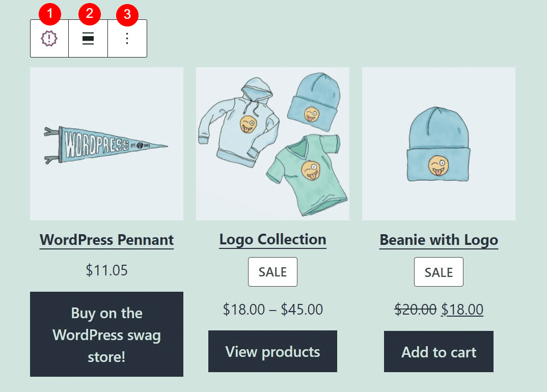Click the discounted $18.00 price link
547x392 pixels.
coord(462,309)
